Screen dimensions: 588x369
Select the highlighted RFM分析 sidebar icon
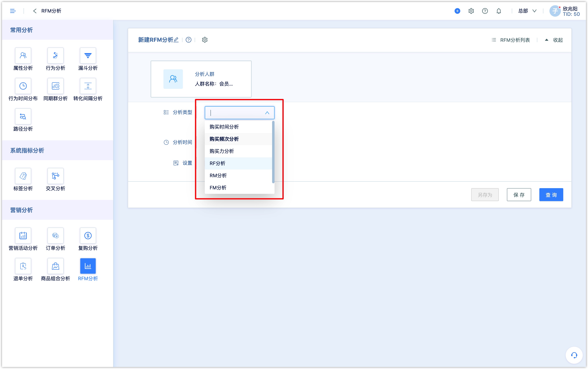[88, 266]
